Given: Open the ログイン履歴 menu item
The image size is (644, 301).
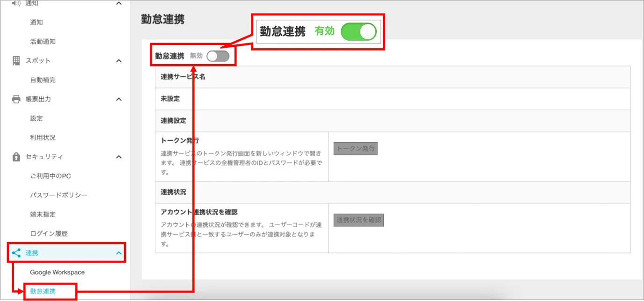Looking at the screenshot, I should [x=49, y=234].
